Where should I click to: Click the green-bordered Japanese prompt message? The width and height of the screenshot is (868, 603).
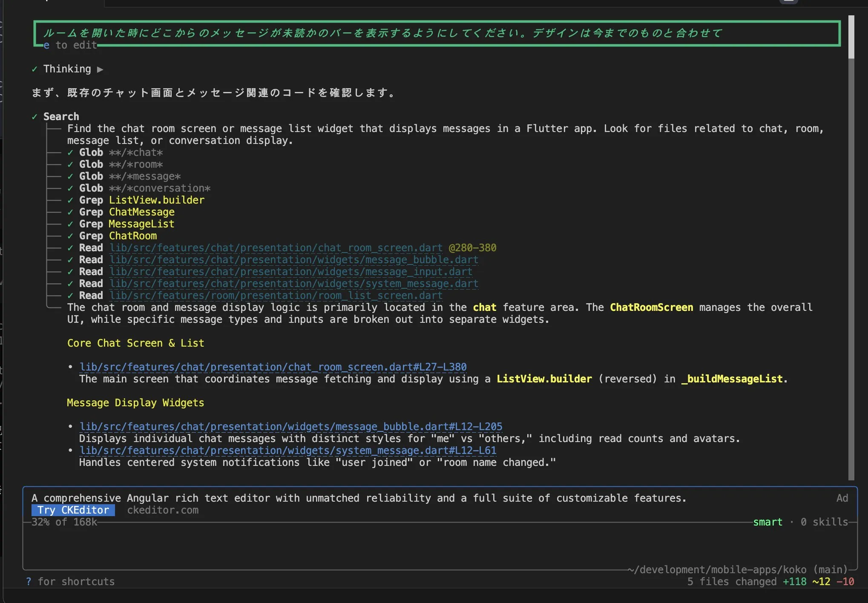(x=383, y=33)
